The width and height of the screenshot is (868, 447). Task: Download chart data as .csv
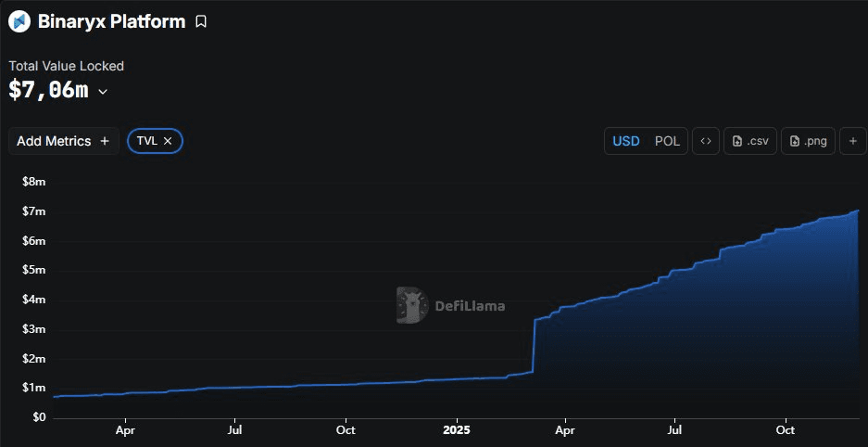750,141
